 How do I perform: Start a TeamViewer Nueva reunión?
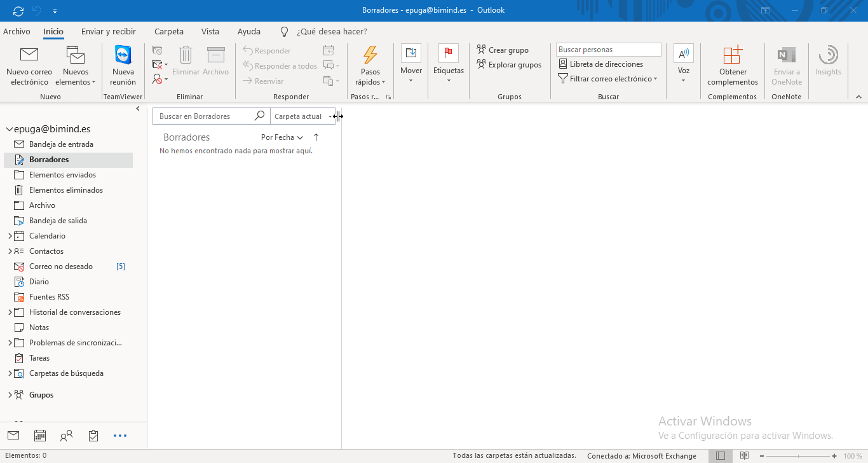click(123, 66)
